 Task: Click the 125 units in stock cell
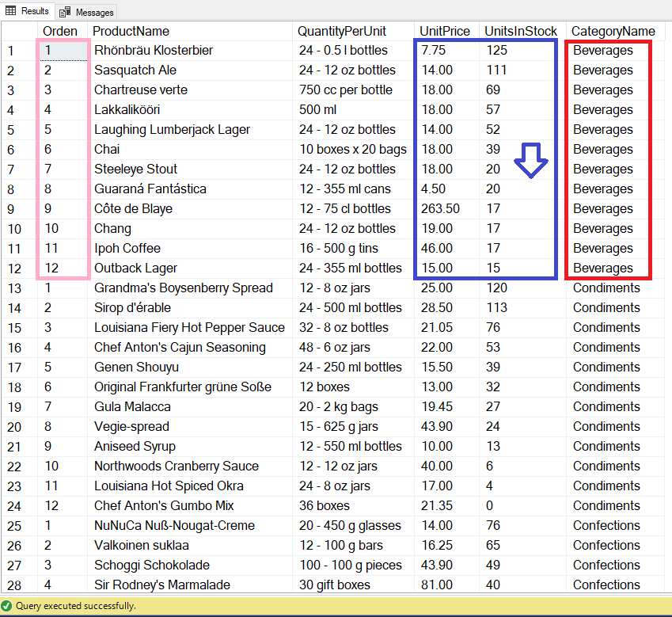click(523, 51)
